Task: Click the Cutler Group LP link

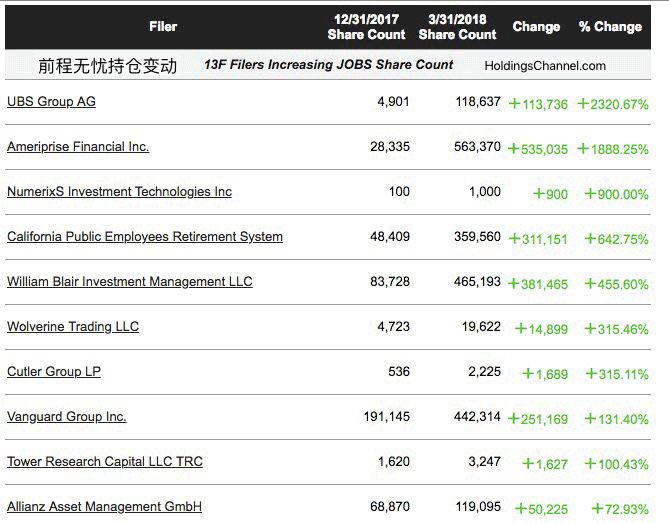Action: click(54, 372)
